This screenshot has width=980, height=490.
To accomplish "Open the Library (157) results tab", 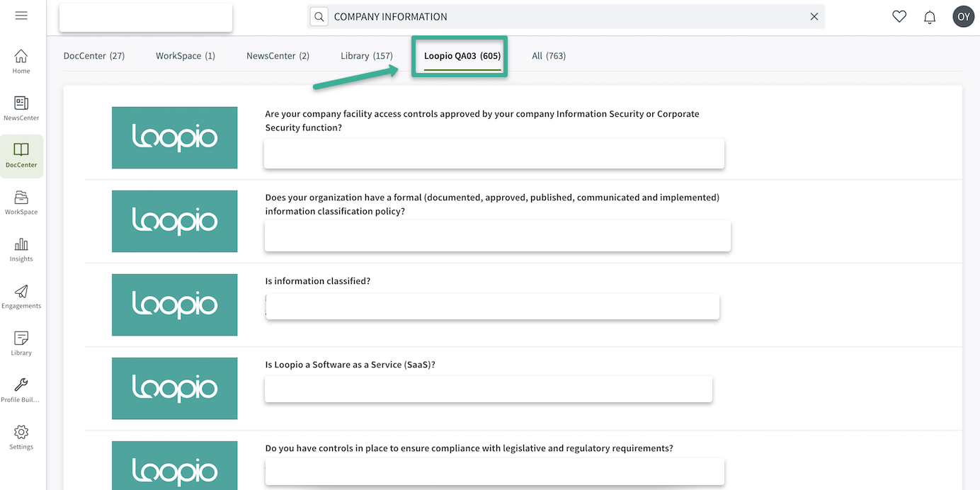I will coord(366,55).
